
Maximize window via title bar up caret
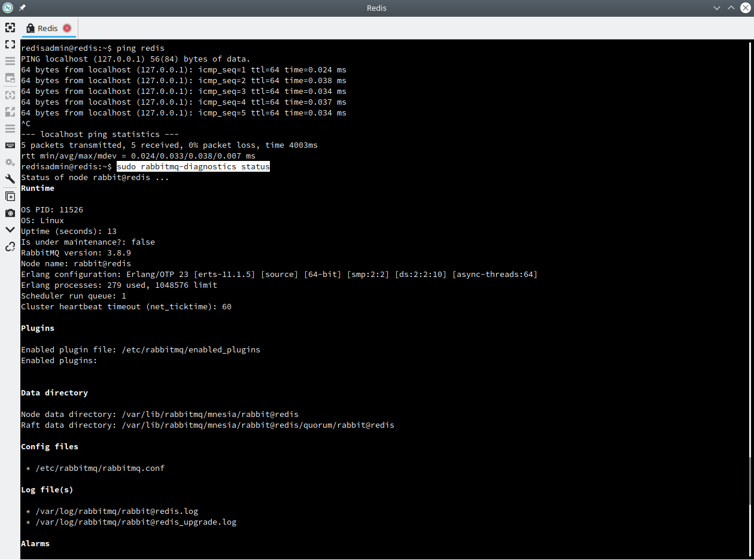coord(731,8)
